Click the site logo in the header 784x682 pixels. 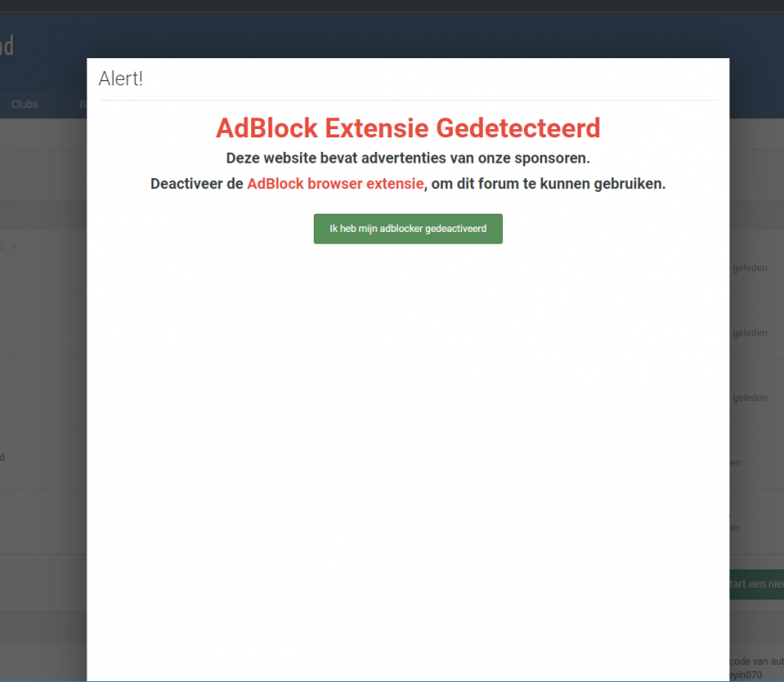point(7,46)
